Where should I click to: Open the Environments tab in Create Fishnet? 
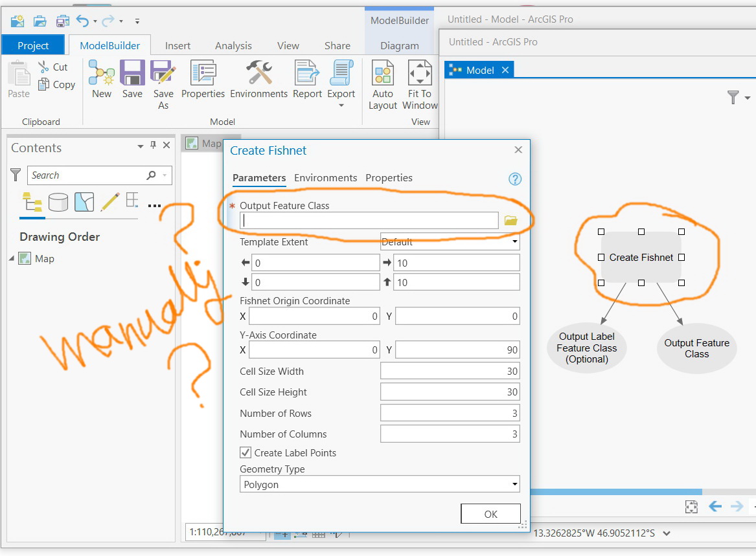pyautogui.click(x=325, y=178)
